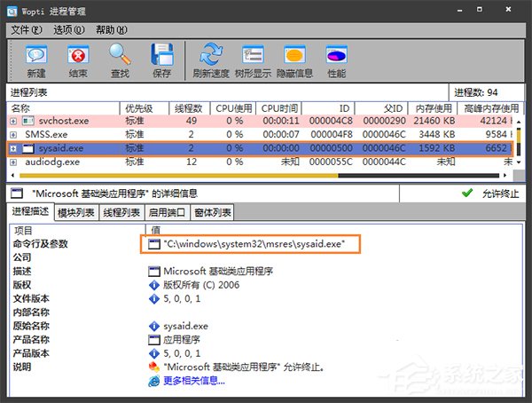Viewport: 532px width, 403px height.
Task: Sort by the 内存使用 column header
Action: tap(432, 108)
